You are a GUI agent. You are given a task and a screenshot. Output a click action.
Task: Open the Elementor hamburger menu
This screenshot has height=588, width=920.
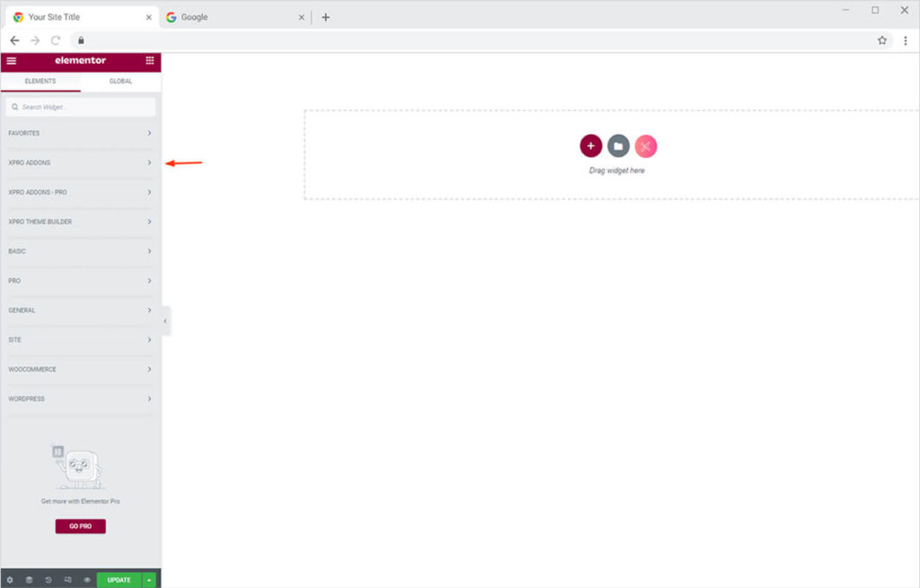[11, 61]
